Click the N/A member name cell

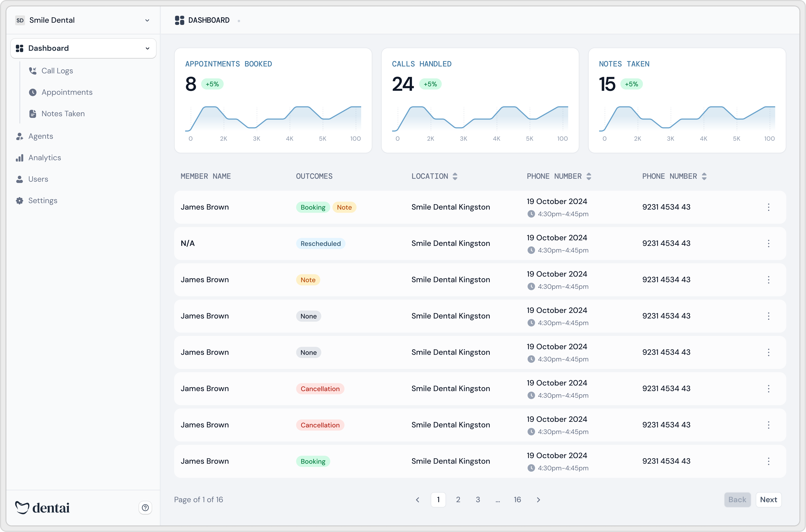(x=187, y=244)
